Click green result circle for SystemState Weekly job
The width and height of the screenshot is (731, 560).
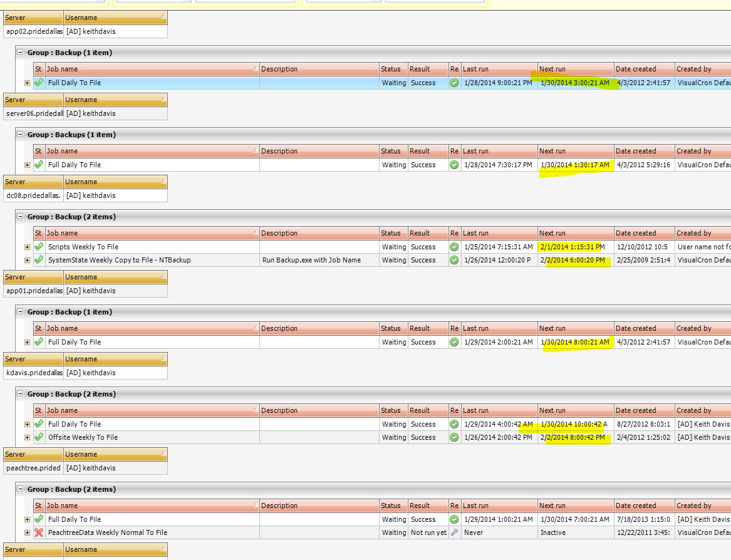(454, 260)
